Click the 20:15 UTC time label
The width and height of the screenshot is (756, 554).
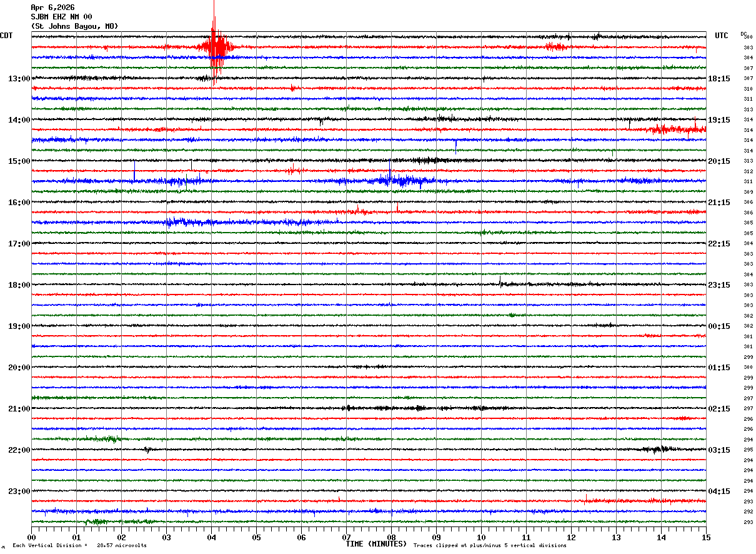click(719, 161)
